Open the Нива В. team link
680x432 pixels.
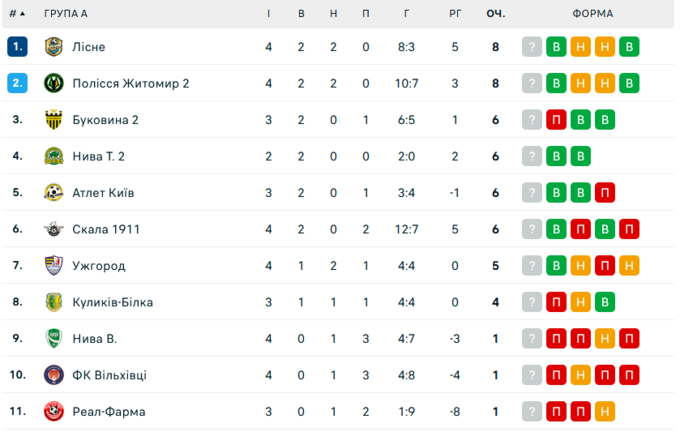[x=94, y=338]
